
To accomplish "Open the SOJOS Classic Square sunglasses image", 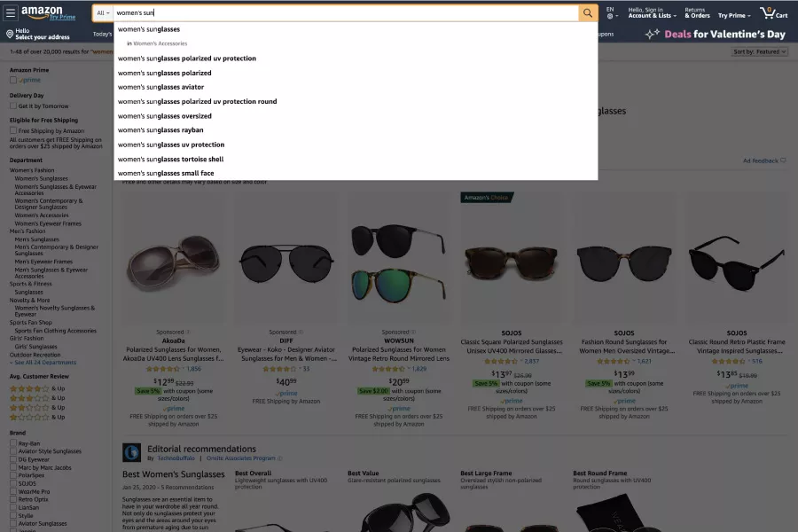I will click(512, 263).
